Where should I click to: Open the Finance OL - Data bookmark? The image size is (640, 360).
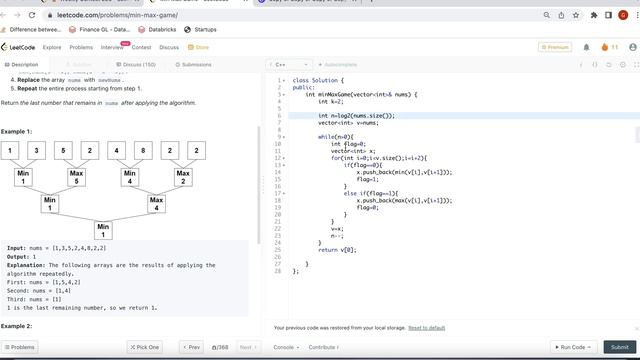(x=99, y=29)
